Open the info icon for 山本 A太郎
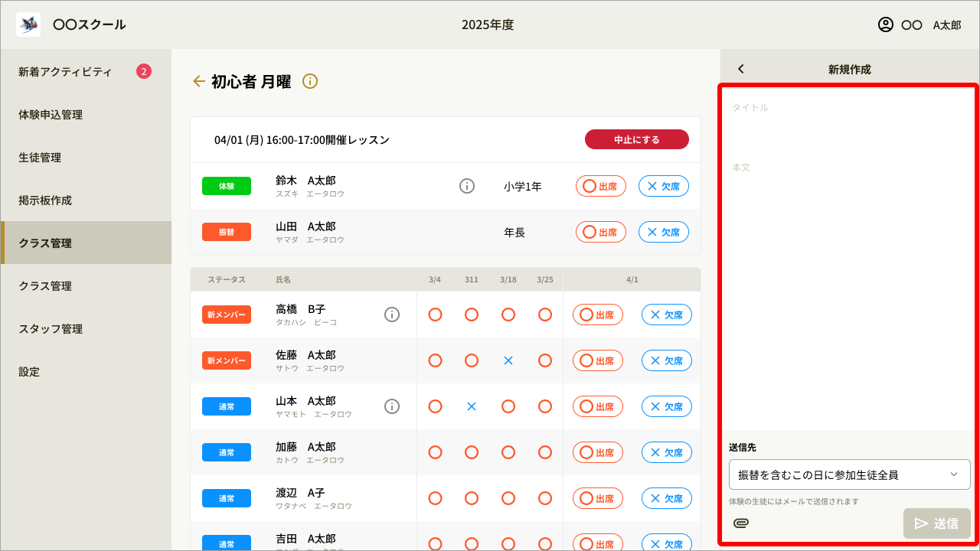The image size is (980, 551). click(x=392, y=406)
